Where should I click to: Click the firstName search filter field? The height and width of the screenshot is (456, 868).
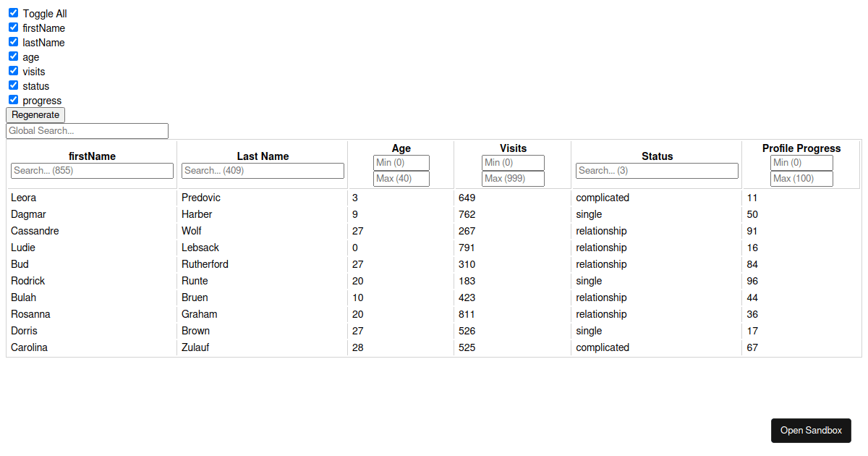92,171
